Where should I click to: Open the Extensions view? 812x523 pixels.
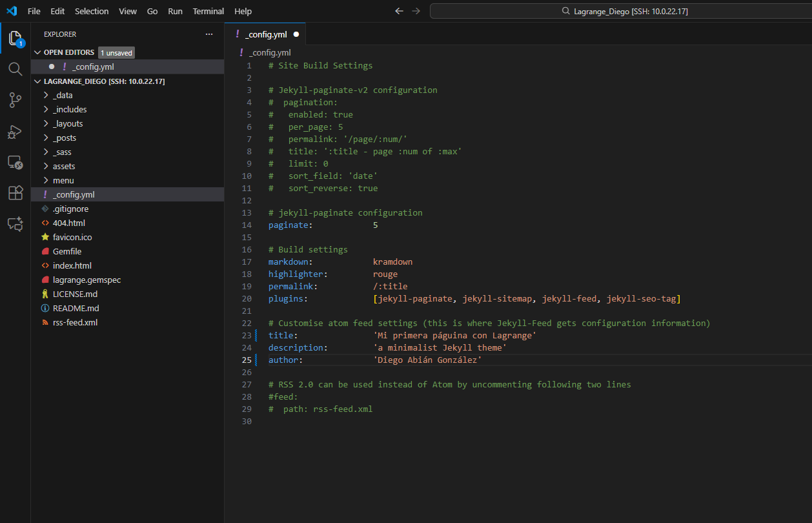click(15, 193)
